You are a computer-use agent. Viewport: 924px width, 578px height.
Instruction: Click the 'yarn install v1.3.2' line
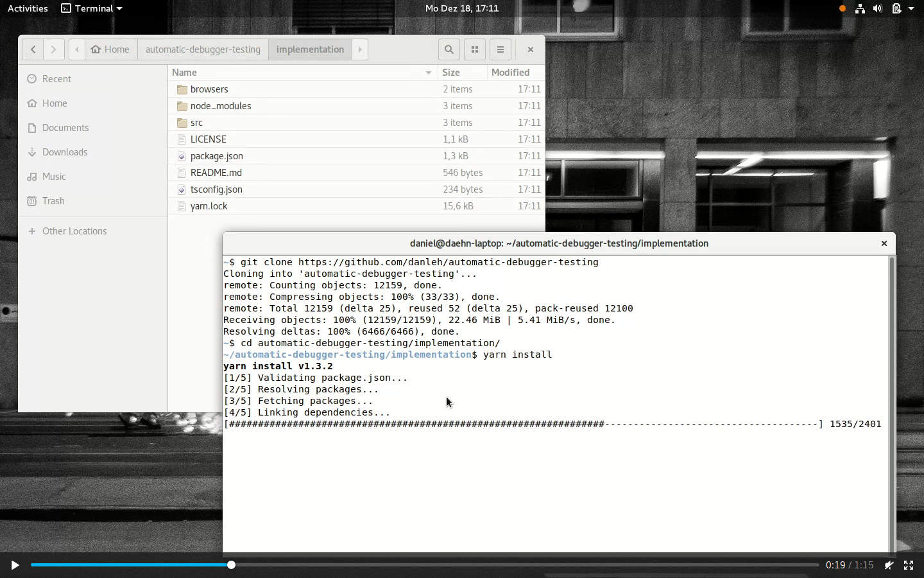point(278,366)
